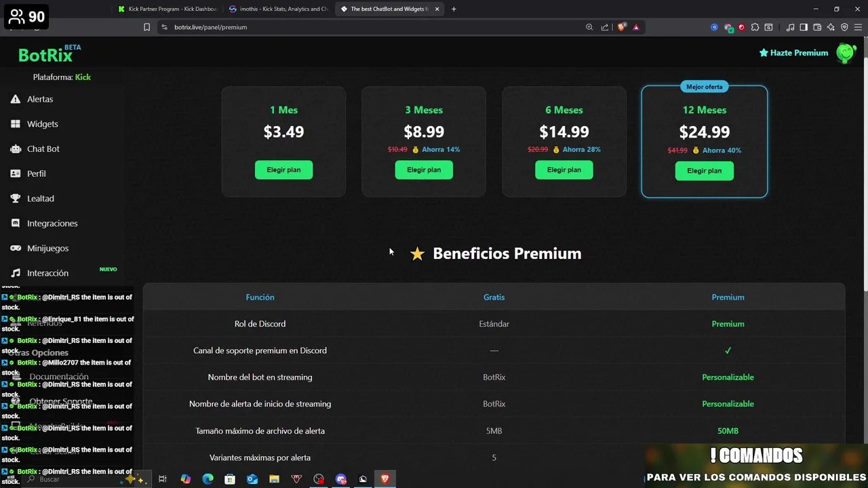868x488 pixels.
Task: Open Perfil card icon in sidebar
Action: [x=15, y=174]
